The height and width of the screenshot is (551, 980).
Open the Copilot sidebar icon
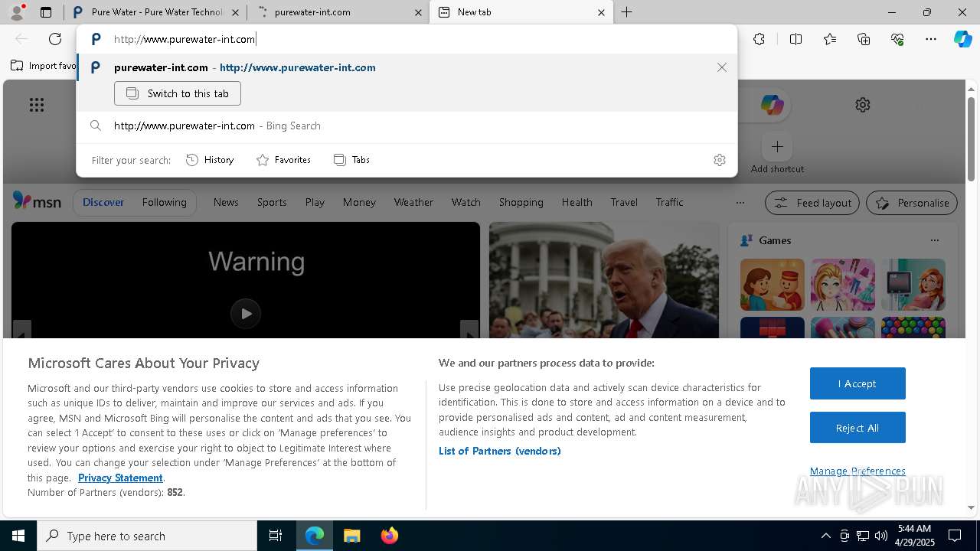pos(962,39)
